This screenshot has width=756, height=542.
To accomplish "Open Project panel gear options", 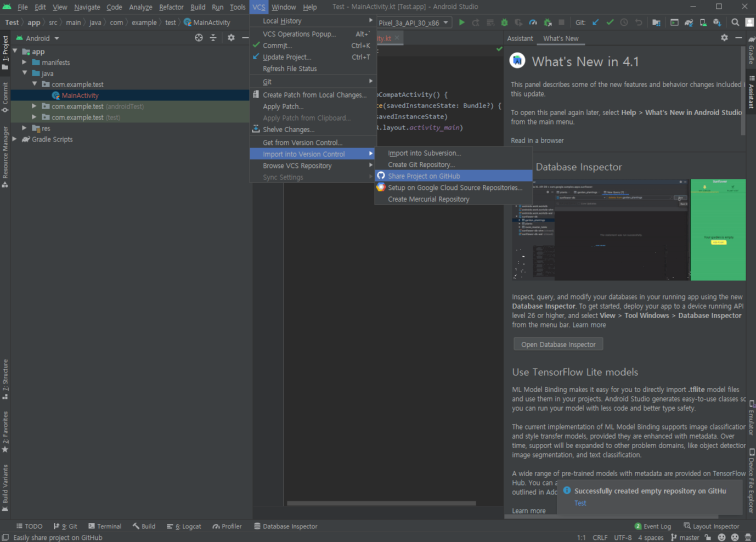I will (x=231, y=38).
